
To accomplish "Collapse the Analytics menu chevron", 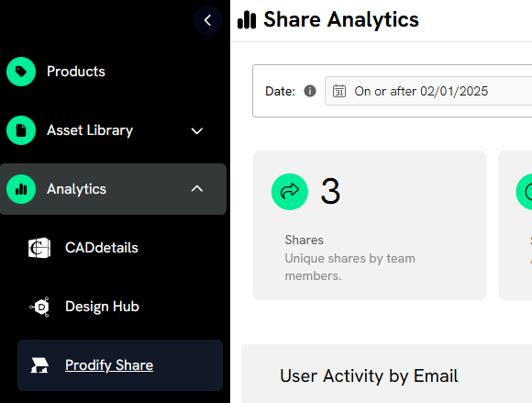I will click(197, 189).
